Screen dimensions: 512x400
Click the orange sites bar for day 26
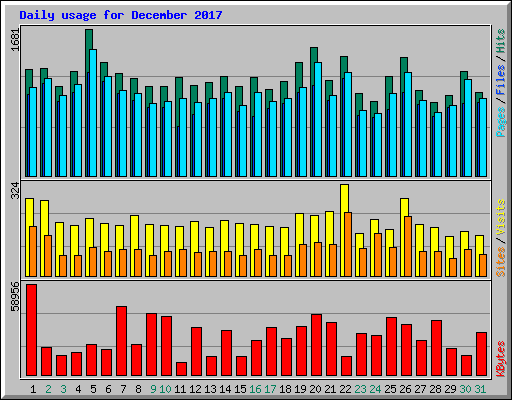[408, 246]
